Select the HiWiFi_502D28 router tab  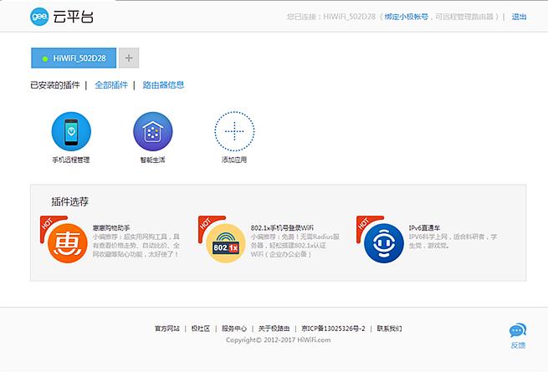click(x=74, y=58)
